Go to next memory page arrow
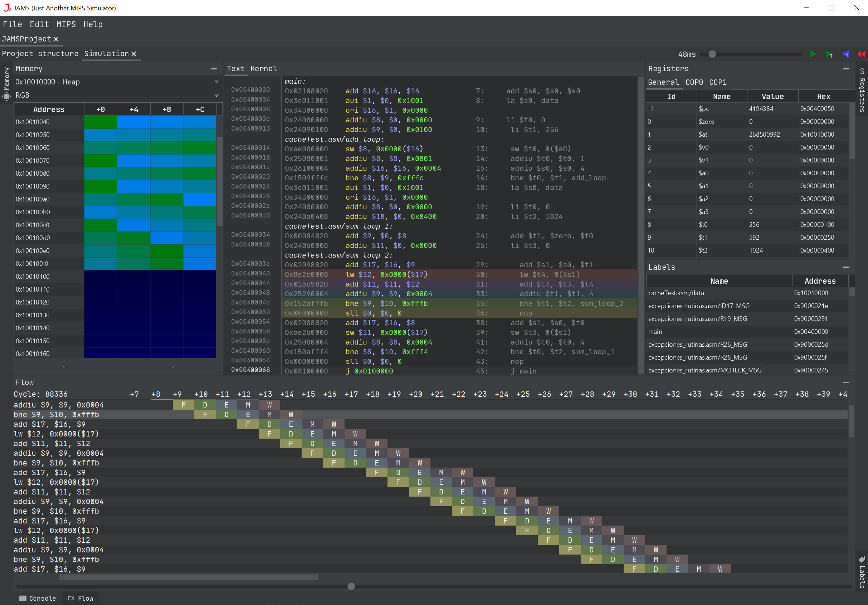The height and width of the screenshot is (605, 868). tap(171, 367)
